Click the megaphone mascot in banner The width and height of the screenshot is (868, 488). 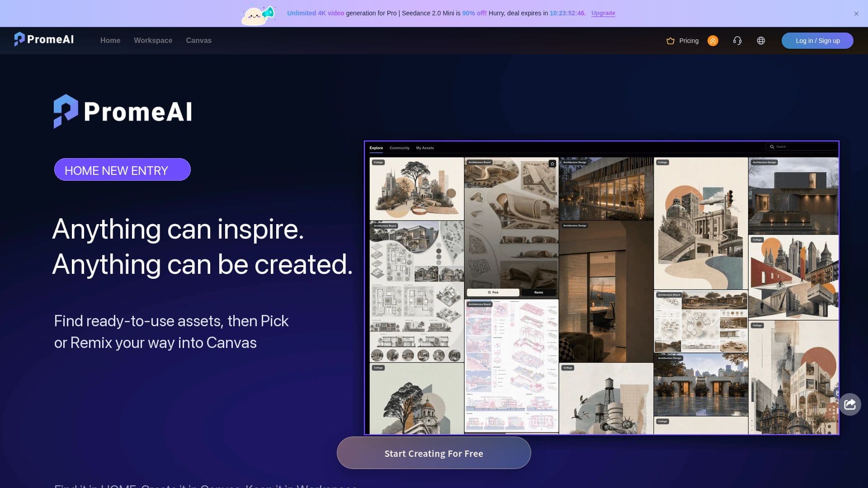[x=259, y=15]
